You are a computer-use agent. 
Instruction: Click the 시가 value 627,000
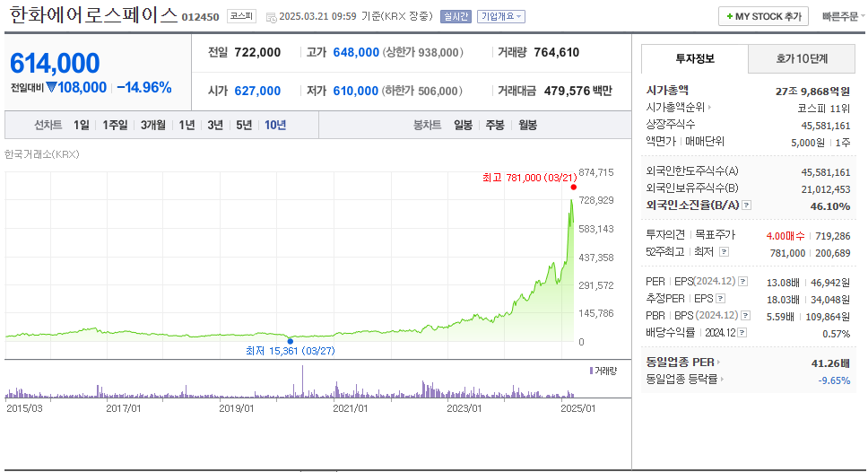click(257, 91)
